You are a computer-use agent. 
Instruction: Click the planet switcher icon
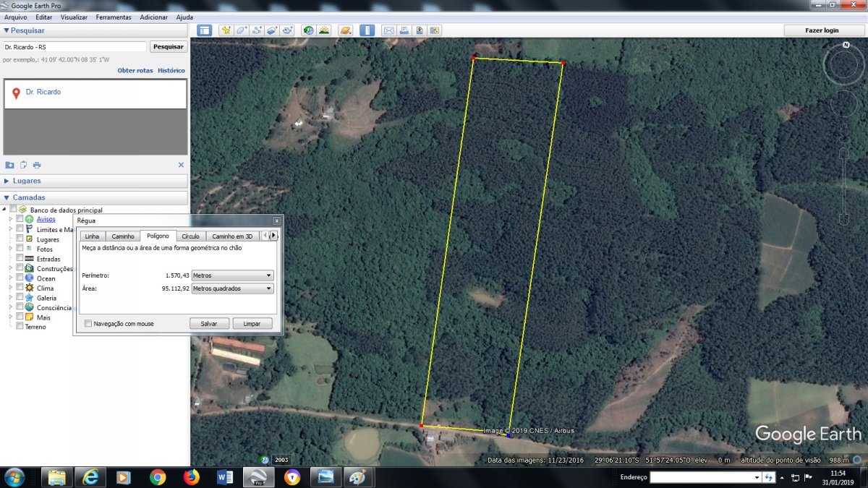[346, 30]
